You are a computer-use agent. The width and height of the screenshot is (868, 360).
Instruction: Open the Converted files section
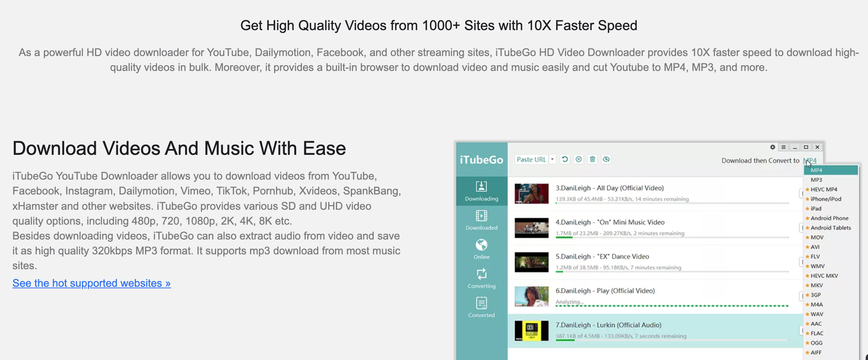point(481,307)
